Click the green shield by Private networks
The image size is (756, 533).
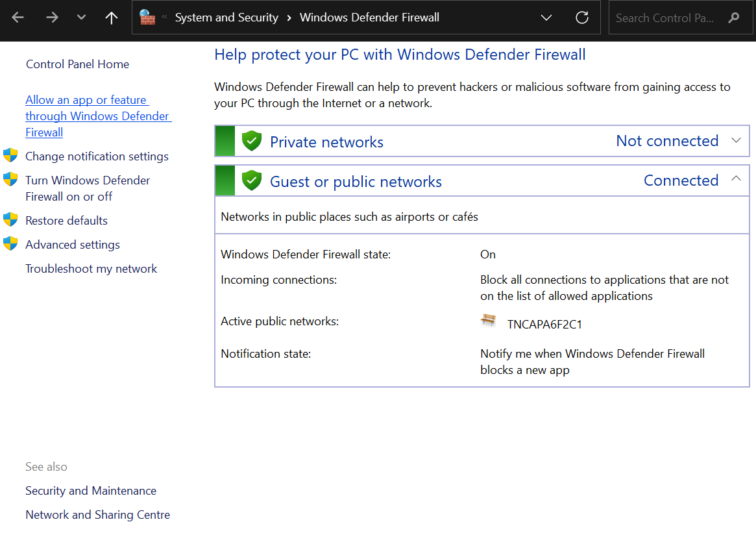coord(252,142)
